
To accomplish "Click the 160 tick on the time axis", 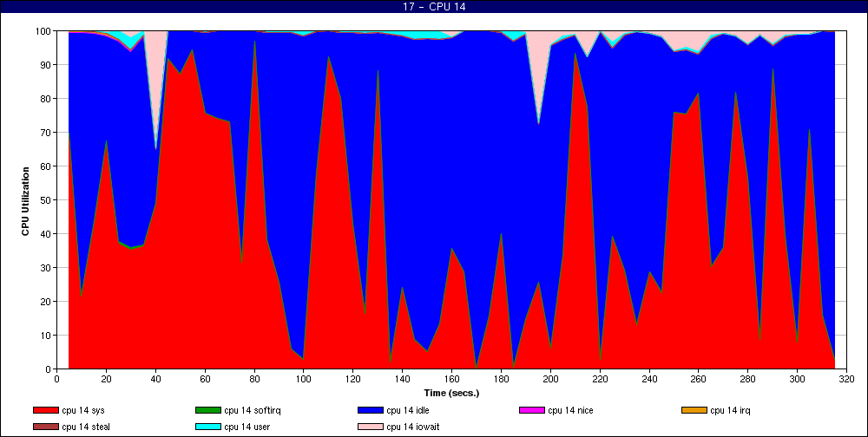I will coord(451,379).
